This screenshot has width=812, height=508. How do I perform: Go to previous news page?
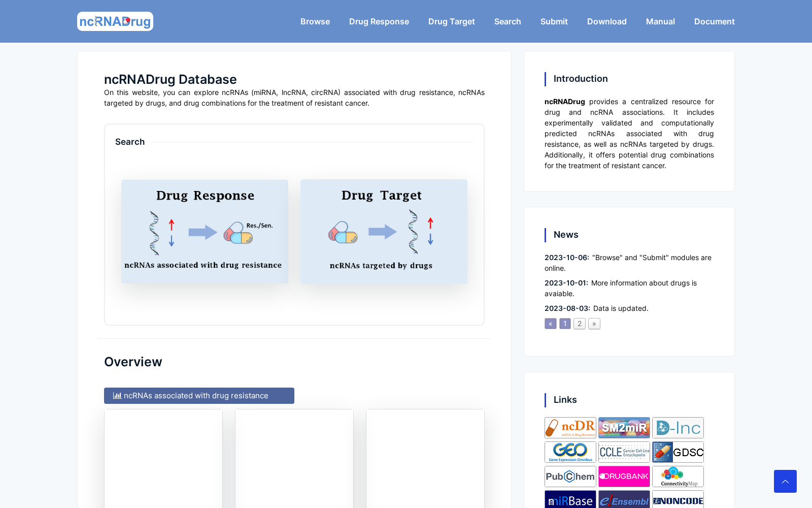(551, 324)
